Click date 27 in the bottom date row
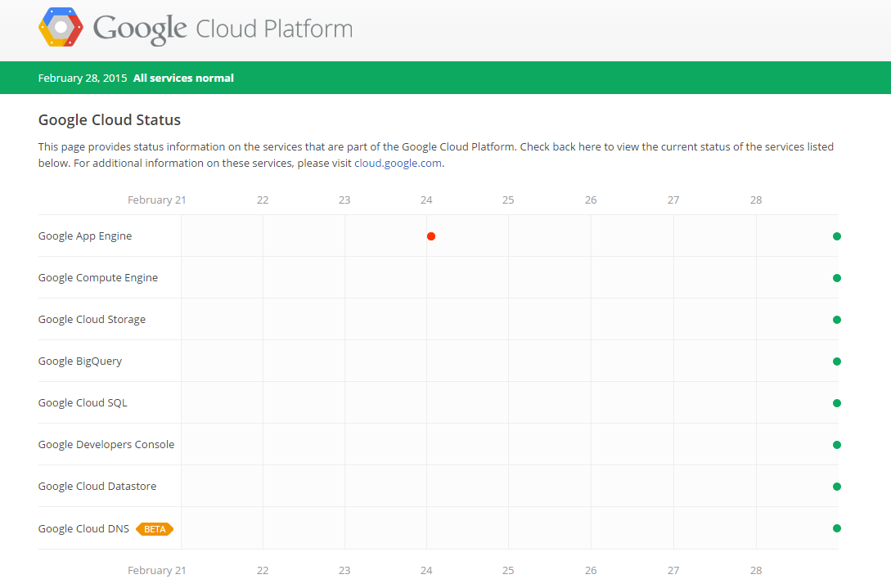Image resolution: width=891 pixels, height=588 pixels. pyautogui.click(x=673, y=570)
